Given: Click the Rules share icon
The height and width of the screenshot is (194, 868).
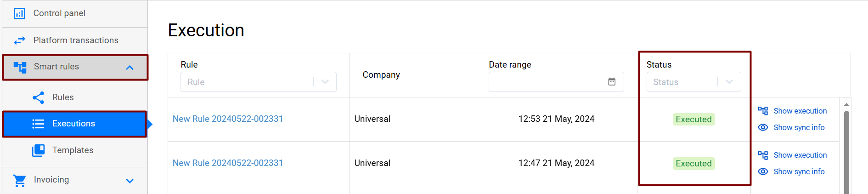Looking at the screenshot, I should point(39,97).
